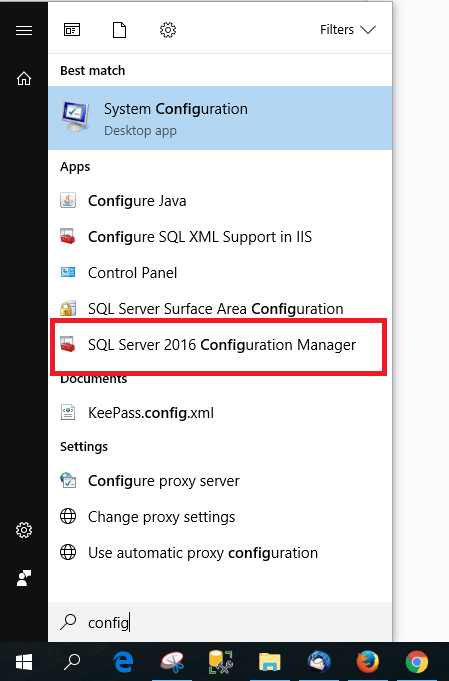Select Change proxy settings
449x681 pixels.
[220, 517]
